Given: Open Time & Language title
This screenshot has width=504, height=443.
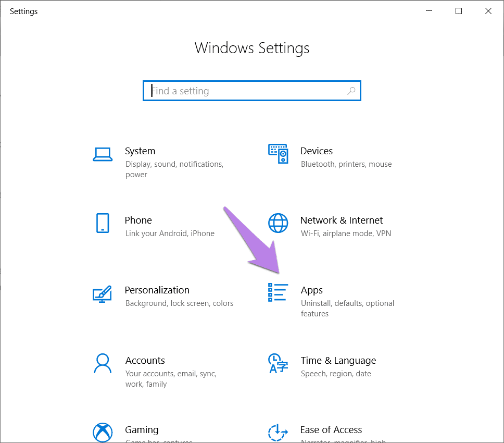Looking at the screenshot, I should [338, 361].
